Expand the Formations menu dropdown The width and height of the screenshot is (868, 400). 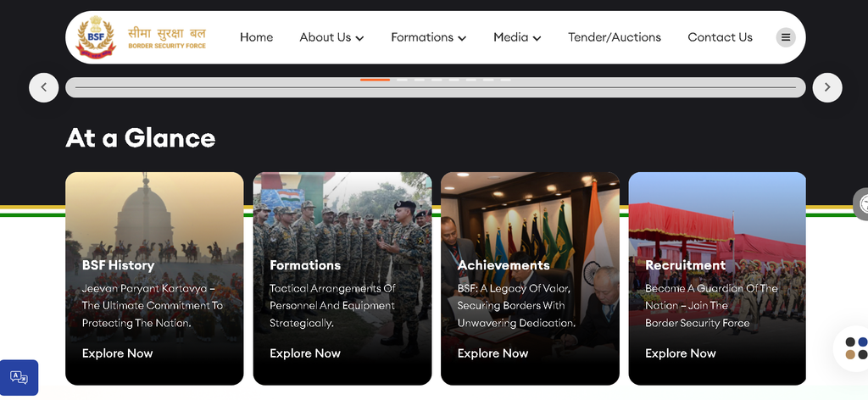428,37
